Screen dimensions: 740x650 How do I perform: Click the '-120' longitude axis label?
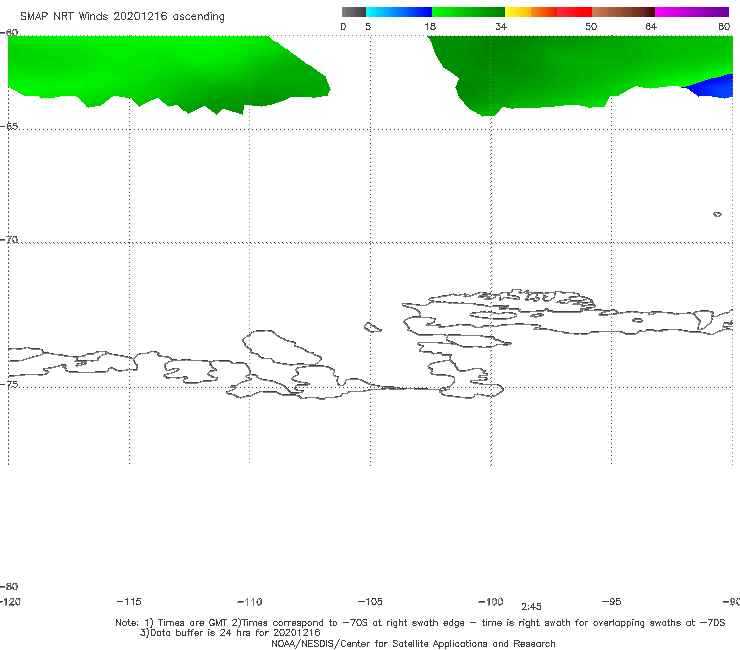tap(10, 601)
